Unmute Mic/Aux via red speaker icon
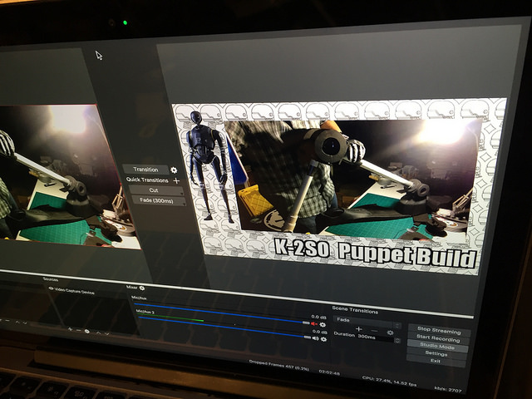Image resolution: width=532 pixels, height=399 pixels. click(314, 323)
